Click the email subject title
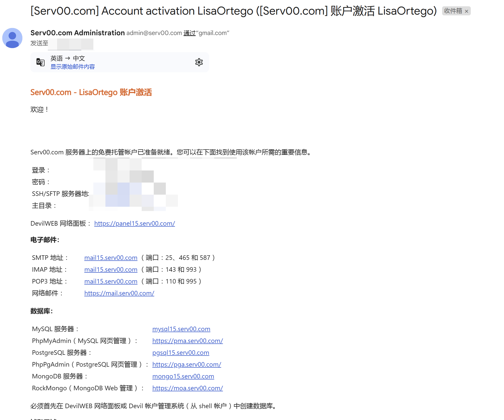The width and height of the screenshot is (504, 420). point(234,11)
